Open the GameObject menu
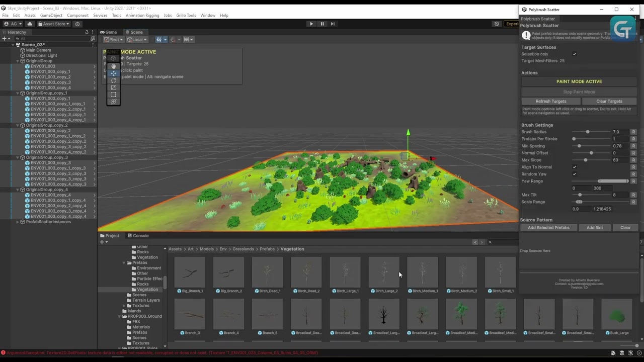Image resolution: width=644 pixels, height=362 pixels. [51, 16]
